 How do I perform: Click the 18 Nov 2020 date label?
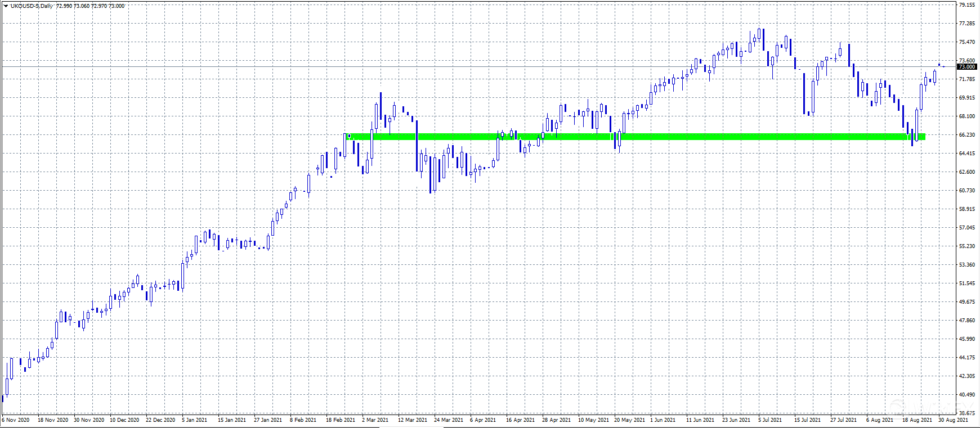point(53,420)
